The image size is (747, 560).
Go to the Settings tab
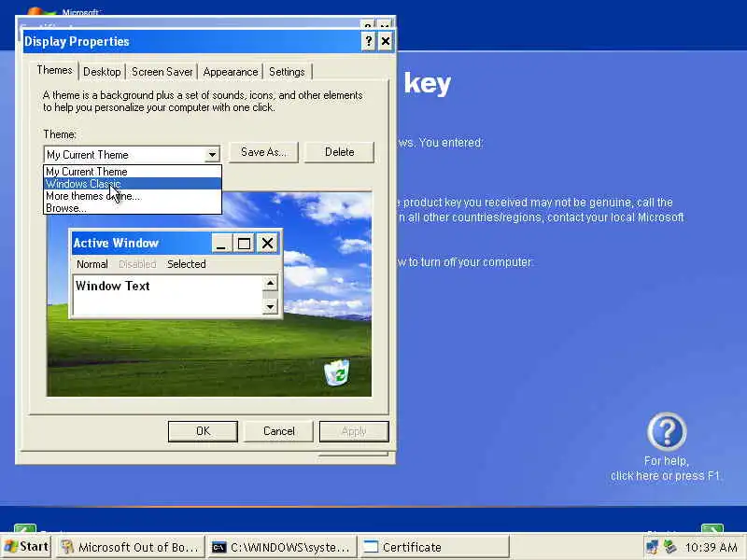pyautogui.click(x=287, y=72)
